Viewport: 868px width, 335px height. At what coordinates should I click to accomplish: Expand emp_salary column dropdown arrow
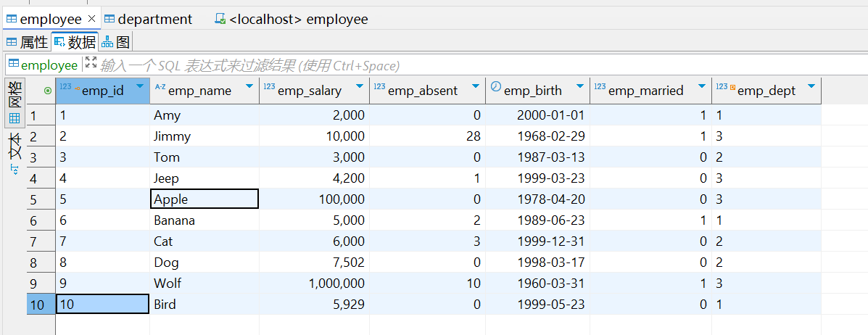[359, 87]
